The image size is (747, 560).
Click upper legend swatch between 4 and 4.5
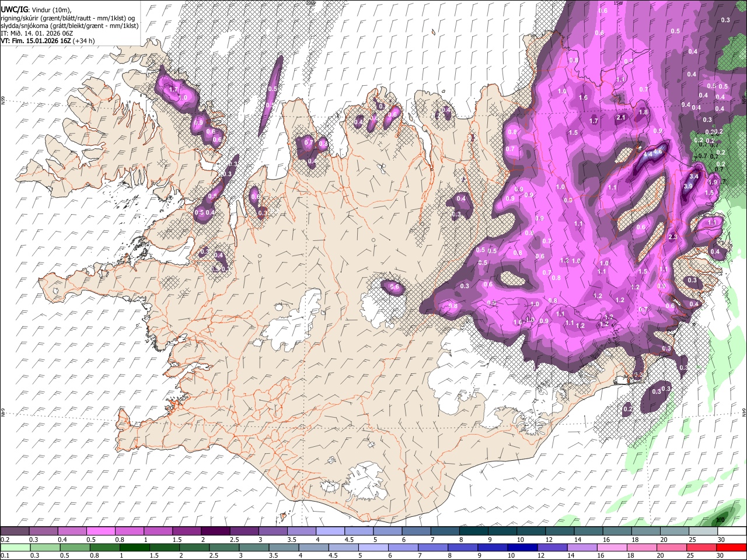coord(330,531)
